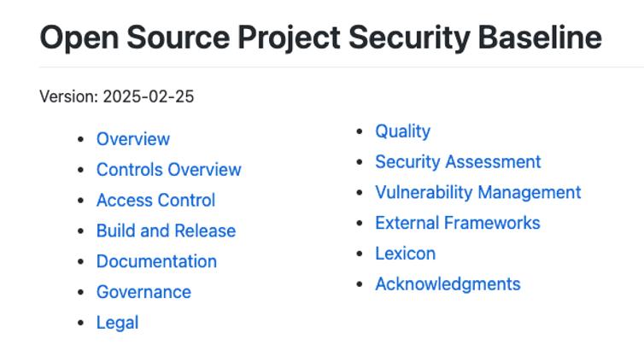644x362 pixels.
Task: Click the bullet next to Governance
Action: click(80, 294)
